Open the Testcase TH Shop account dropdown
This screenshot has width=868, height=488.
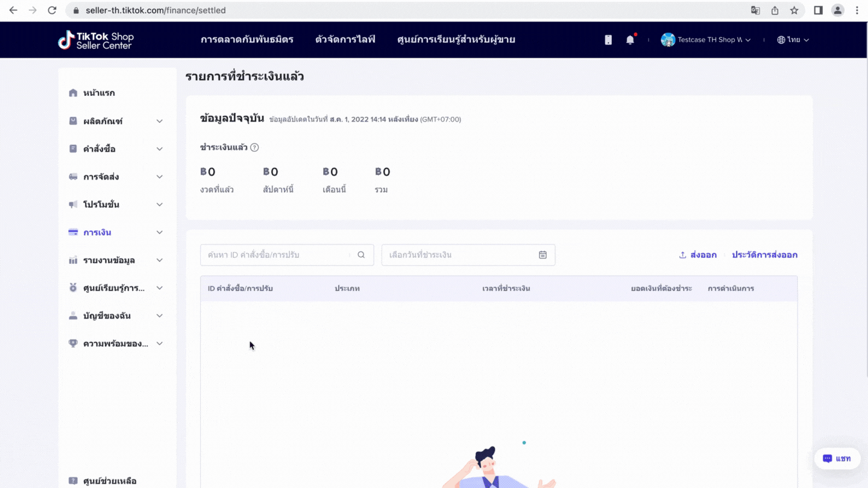706,40
